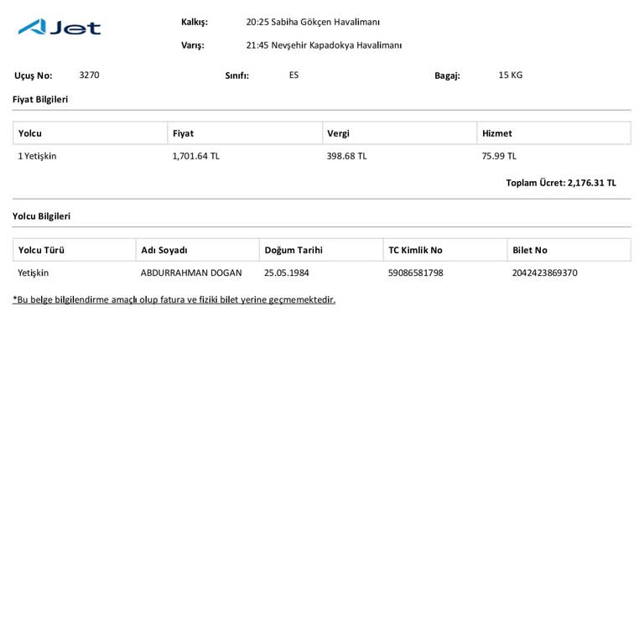Select the 'Kalkış:' departure label
This screenshot has width=644, height=644.
point(195,22)
